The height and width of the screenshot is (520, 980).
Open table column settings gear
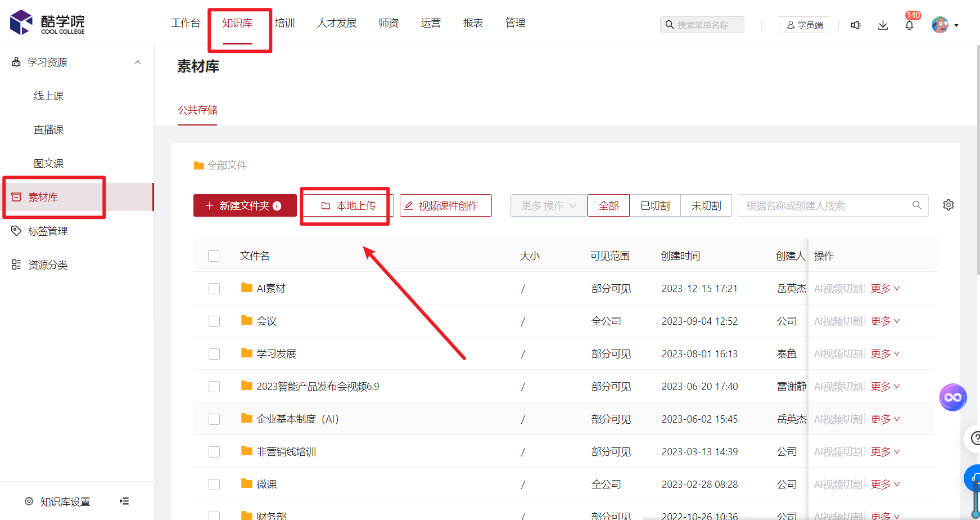949,205
